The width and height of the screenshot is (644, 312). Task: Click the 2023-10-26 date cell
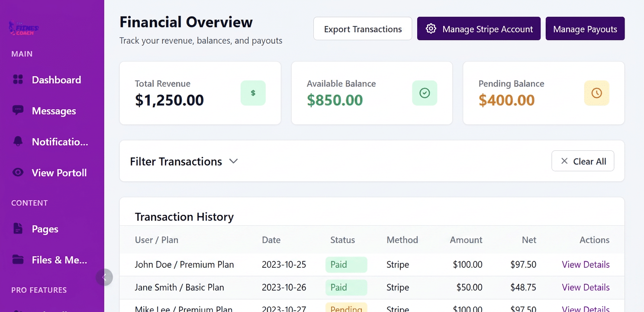pos(284,287)
